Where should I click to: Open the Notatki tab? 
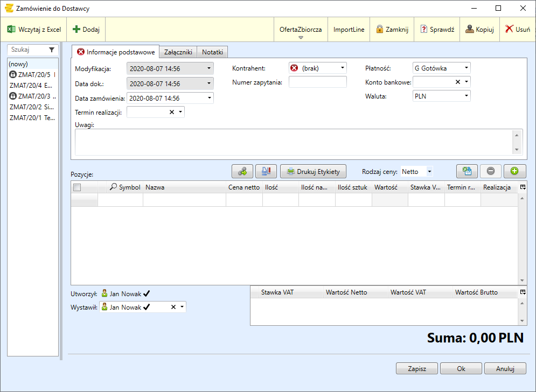click(x=212, y=52)
